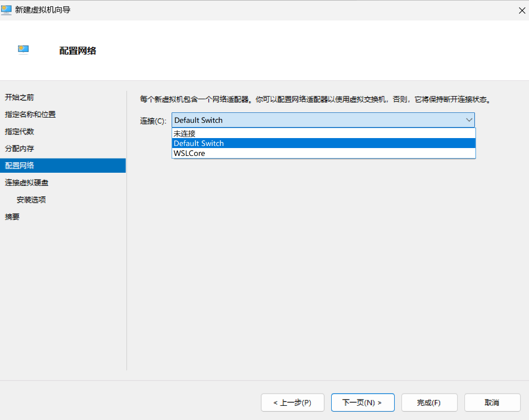Open the 指定名称和位置 step
Screen dimensions: 529x420
30,114
